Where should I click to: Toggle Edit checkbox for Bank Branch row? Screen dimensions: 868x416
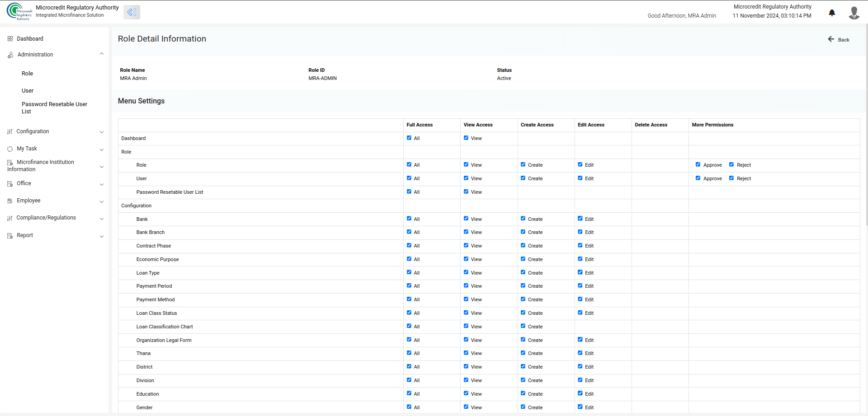point(580,232)
